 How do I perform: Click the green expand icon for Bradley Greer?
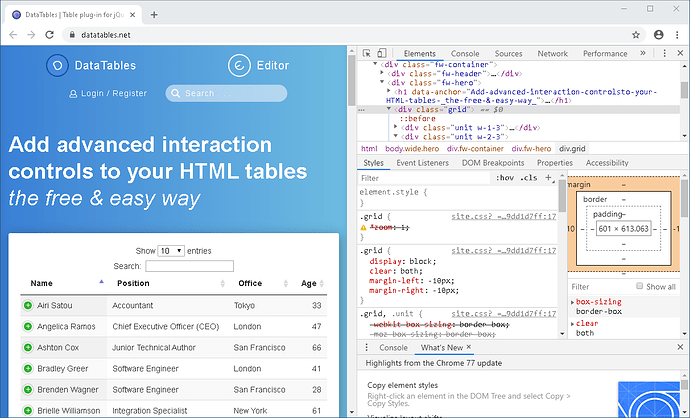pyautogui.click(x=28, y=368)
